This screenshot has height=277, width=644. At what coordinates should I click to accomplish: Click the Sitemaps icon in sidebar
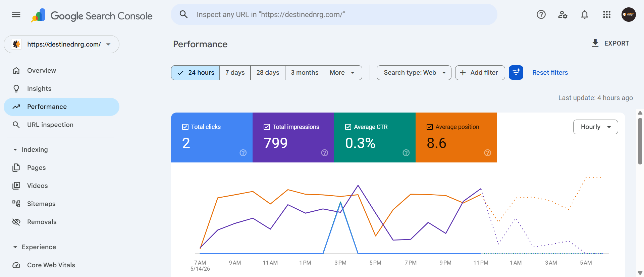coord(16,204)
